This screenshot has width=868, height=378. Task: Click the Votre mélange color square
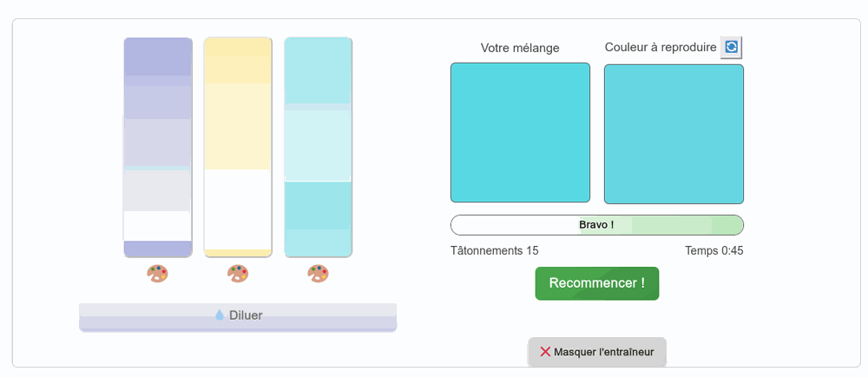pos(520,133)
